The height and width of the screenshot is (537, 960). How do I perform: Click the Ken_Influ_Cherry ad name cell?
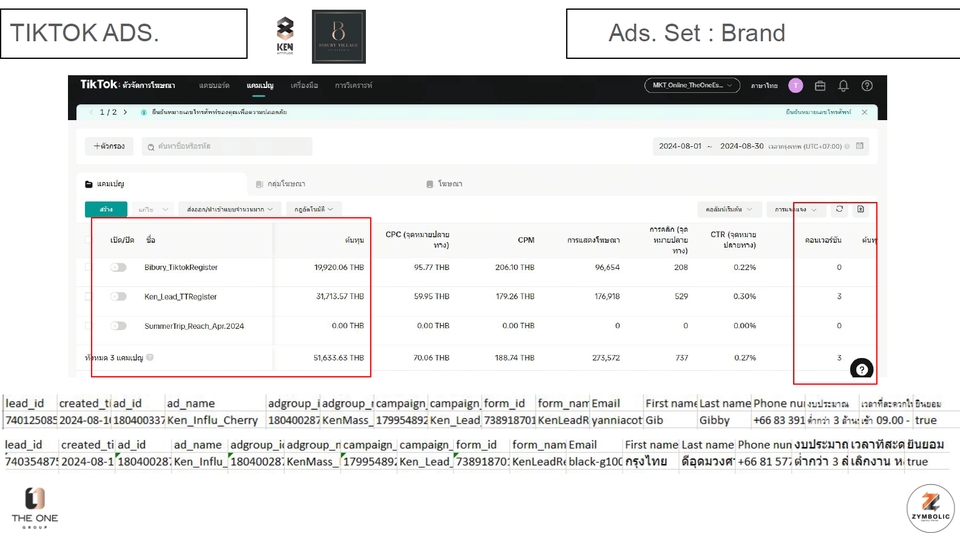(x=216, y=420)
